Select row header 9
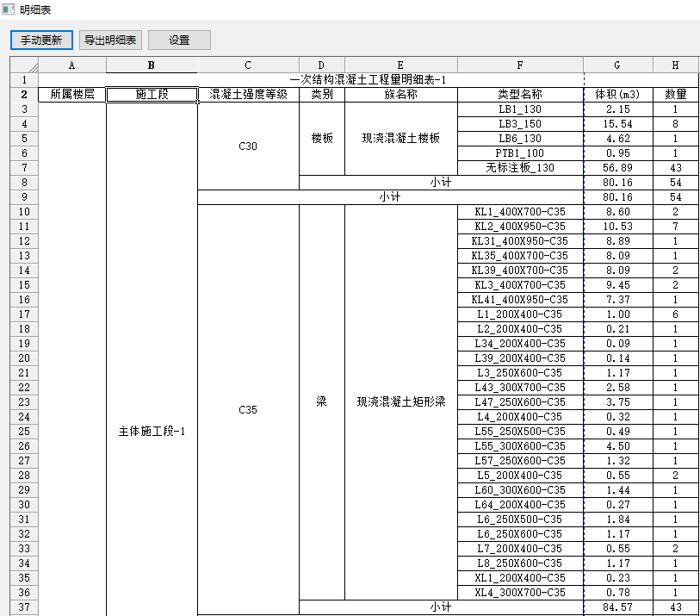Image resolution: width=700 pixels, height=616 pixels. coord(24,197)
